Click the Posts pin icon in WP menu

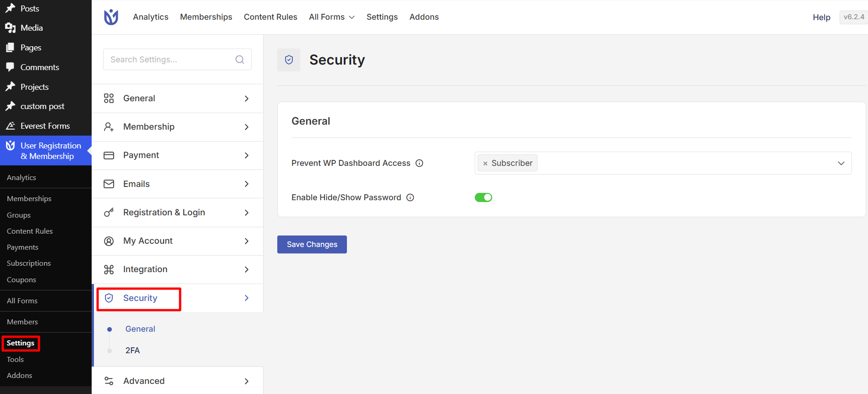pyautogui.click(x=10, y=8)
